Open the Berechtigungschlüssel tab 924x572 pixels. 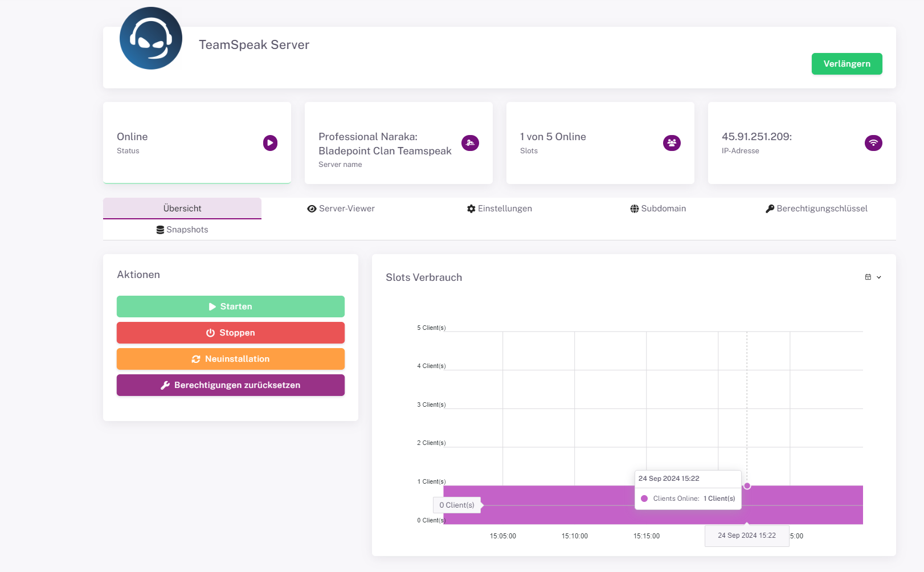coord(816,209)
